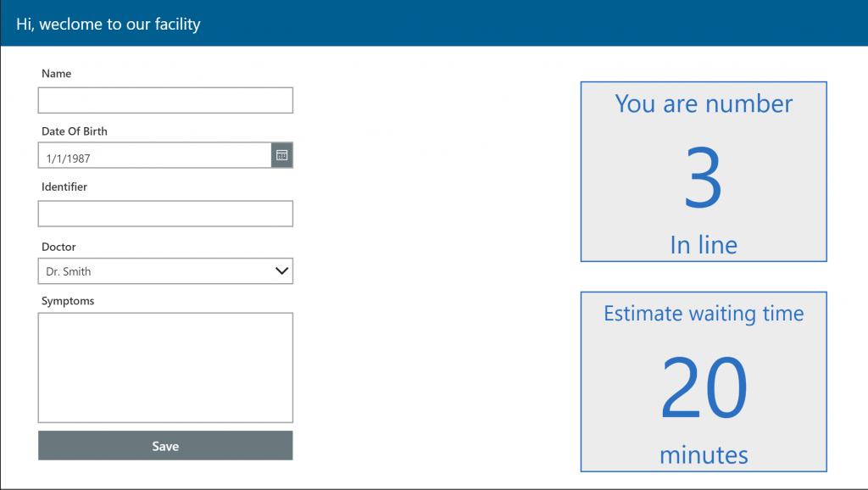Click into the Symptoms text area

pos(165,367)
